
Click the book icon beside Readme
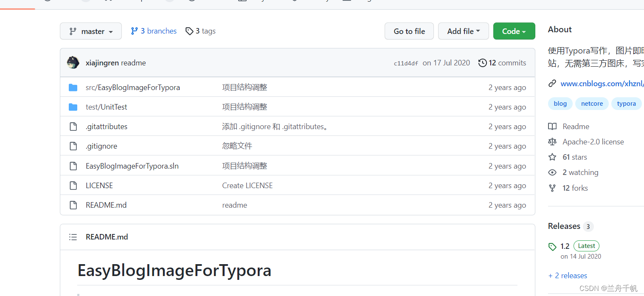tap(552, 127)
